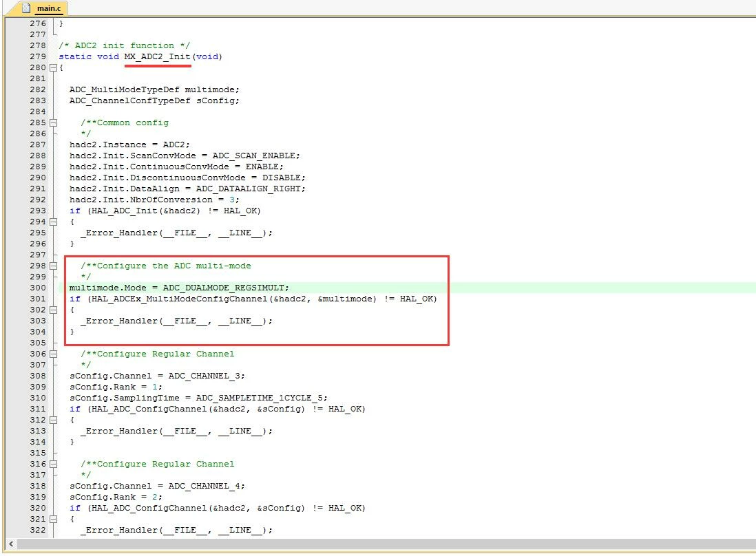Click sConfig.Rank on line 319

[x=103, y=498]
